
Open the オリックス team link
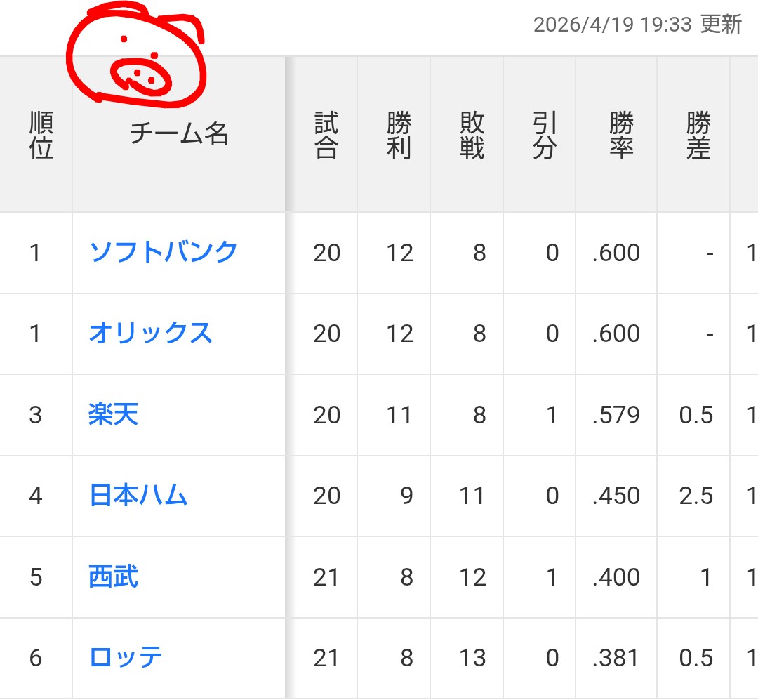pos(150,333)
